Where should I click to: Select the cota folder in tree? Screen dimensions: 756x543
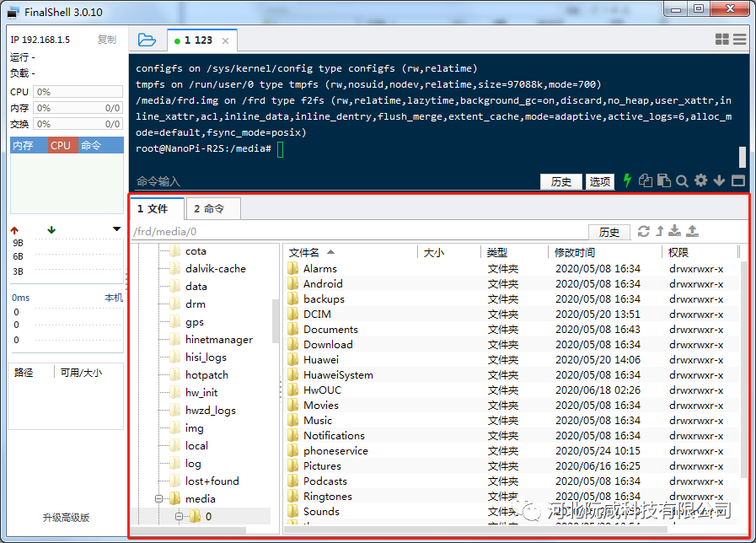click(196, 250)
